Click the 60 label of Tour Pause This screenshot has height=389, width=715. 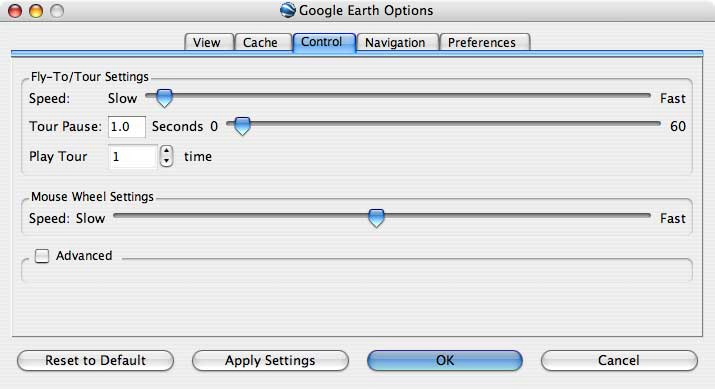click(x=678, y=126)
